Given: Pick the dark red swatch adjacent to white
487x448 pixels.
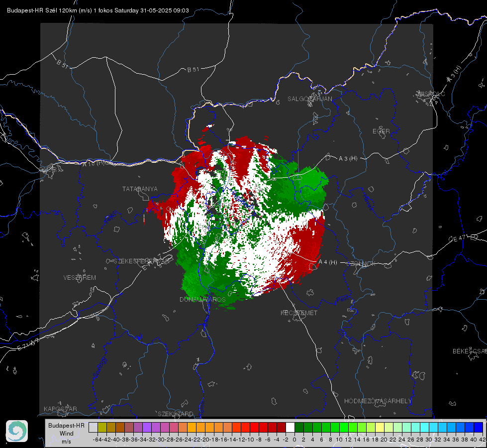Looking at the screenshot, I should click(x=282, y=428).
